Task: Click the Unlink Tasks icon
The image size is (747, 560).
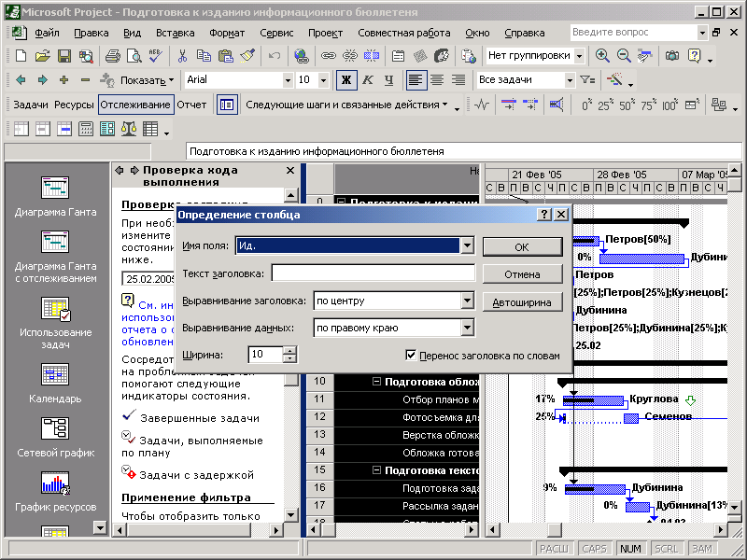Action: point(349,56)
